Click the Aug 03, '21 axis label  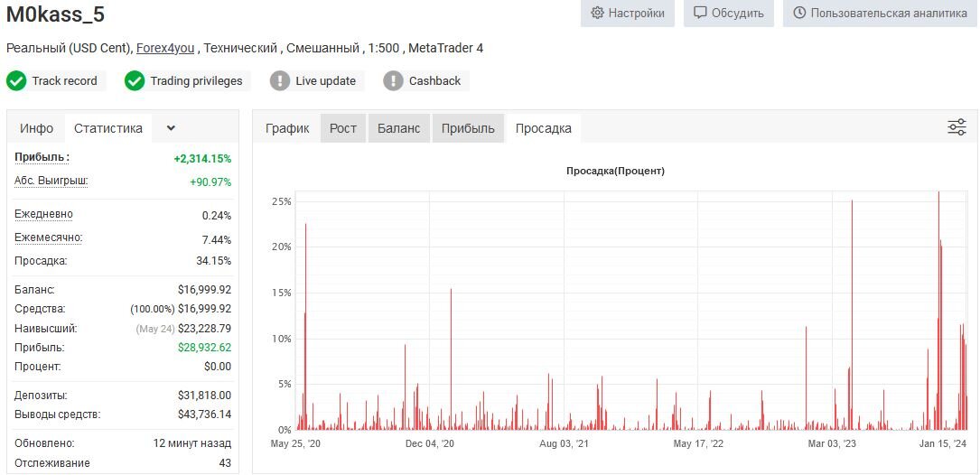[564, 443]
